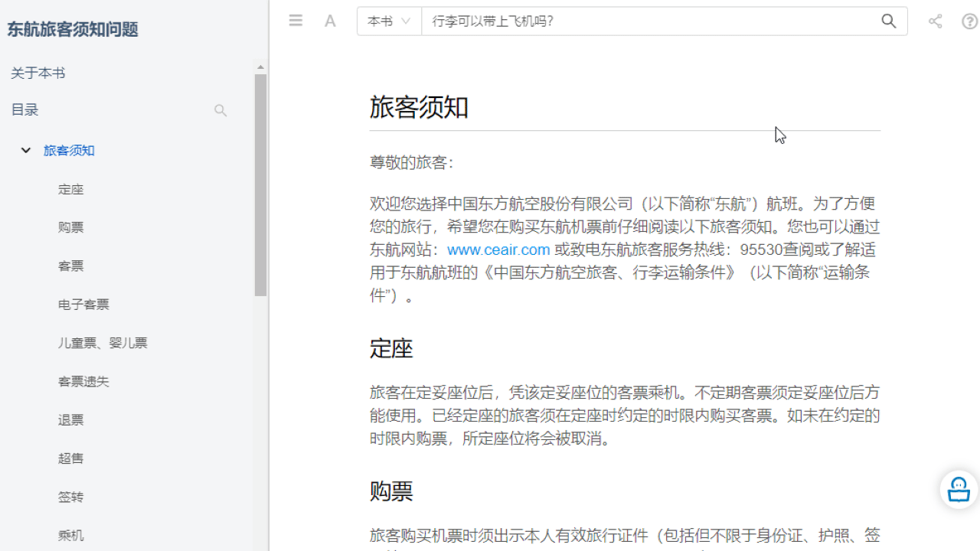Image resolution: width=980 pixels, height=551 pixels.
Task: Open the font settings 'A' icon
Action: tap(330, 21)
